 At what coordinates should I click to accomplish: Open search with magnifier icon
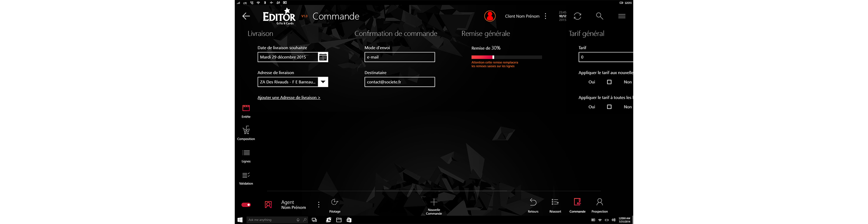coord(600,16)
